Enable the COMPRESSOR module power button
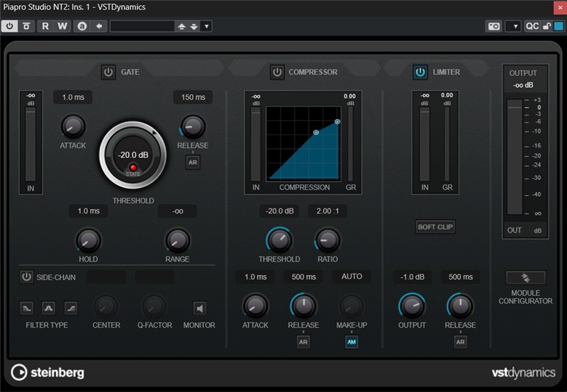This screenshot has height=392, width=567. 277,72
